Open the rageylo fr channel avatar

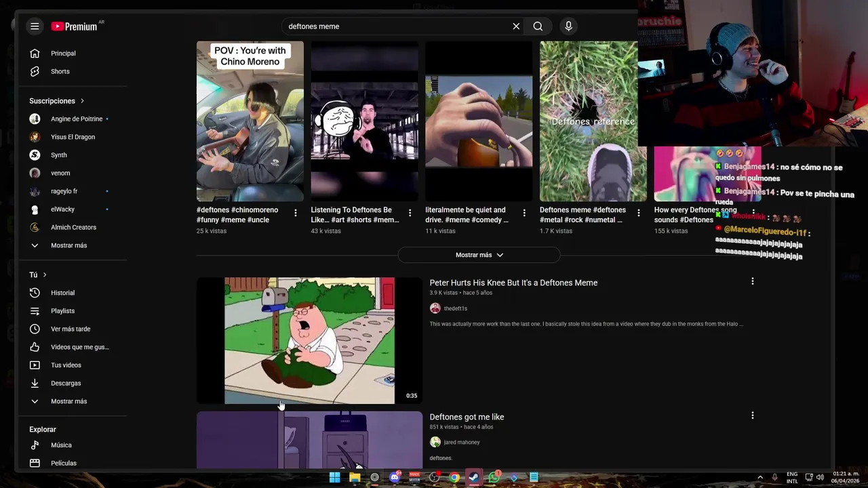(35, 191)
